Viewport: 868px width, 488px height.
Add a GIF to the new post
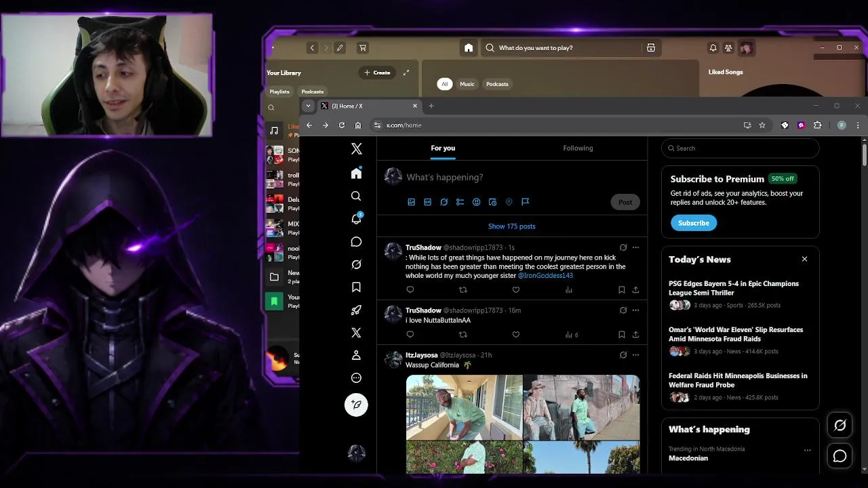[427, 202]
